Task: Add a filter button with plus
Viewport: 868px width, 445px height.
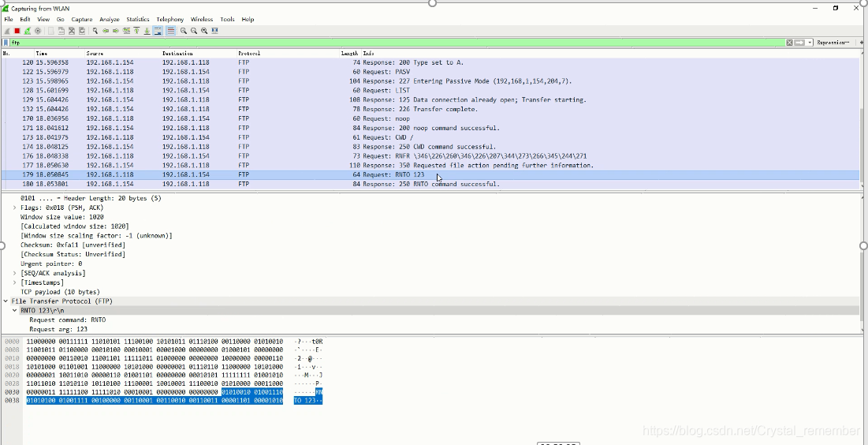Action: pyautogui.click(x=862, y=43)
